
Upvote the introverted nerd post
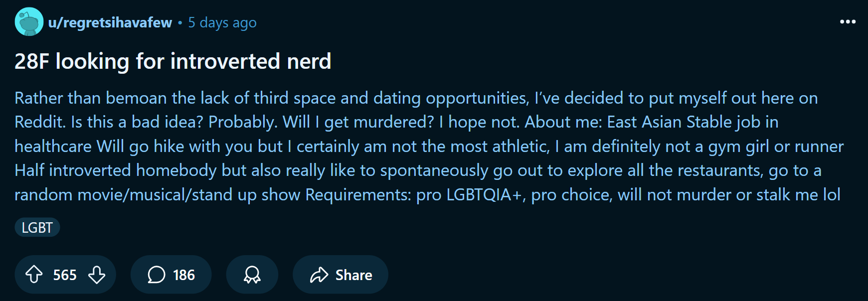[x=34, y=275]
